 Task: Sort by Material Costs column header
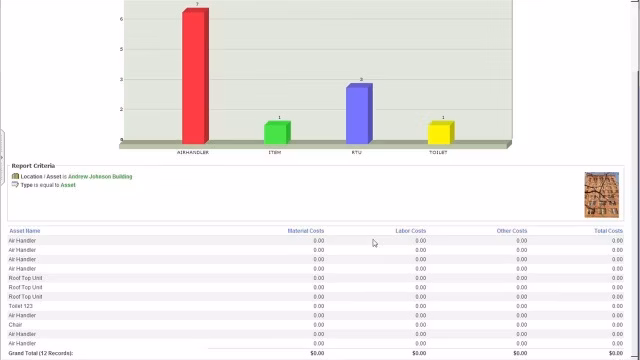point(306,231)
